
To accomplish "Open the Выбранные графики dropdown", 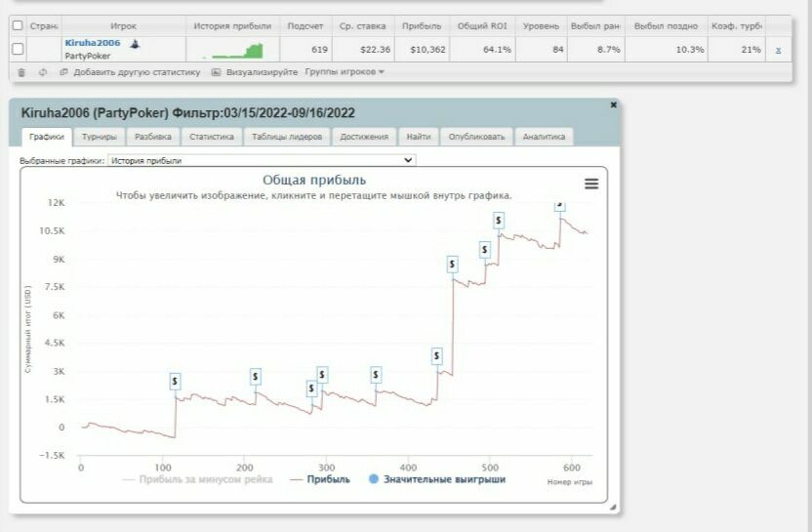I will [x=262, y=160].
